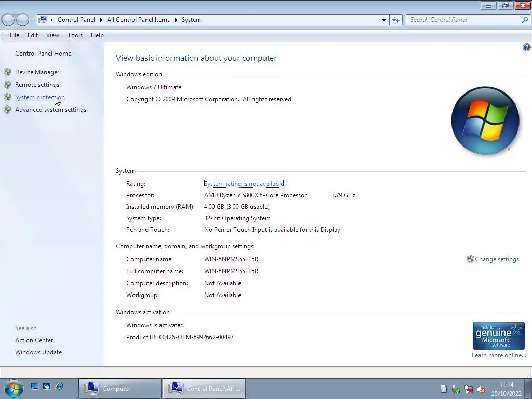The image size is (532, 399).
Task: Click Product ID 00426-OEM-8992662-00497 text
Action: pos(180,337)
